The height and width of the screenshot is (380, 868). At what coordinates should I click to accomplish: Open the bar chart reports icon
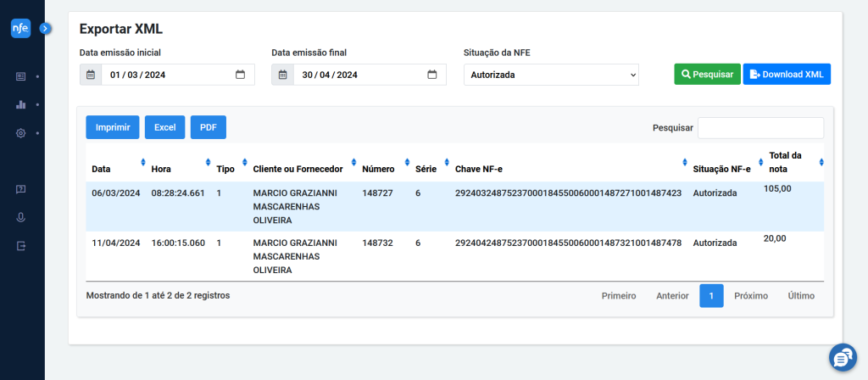[x=21, y=104]
